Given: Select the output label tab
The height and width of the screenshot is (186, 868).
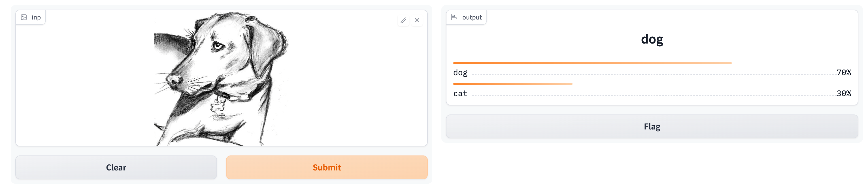Looking at the screenshot, I should point(466,18).
